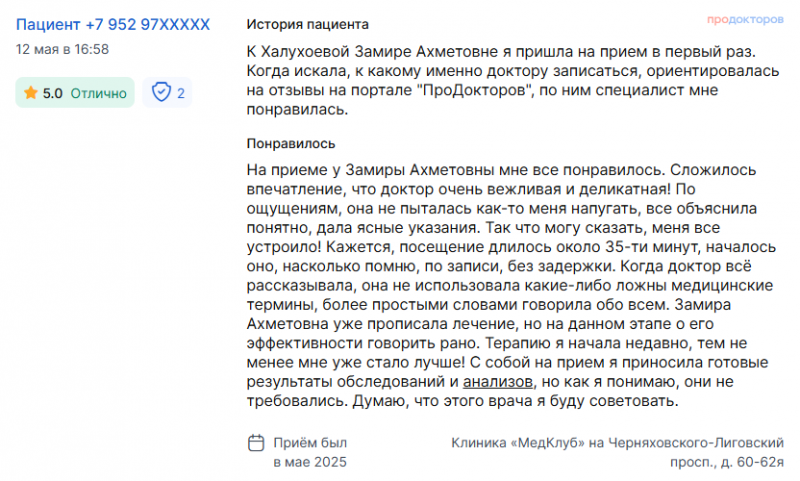Click the 'в мае 2025' visit date
The width and height of the screenshot is (800, 481).
(x=310, y=462)
